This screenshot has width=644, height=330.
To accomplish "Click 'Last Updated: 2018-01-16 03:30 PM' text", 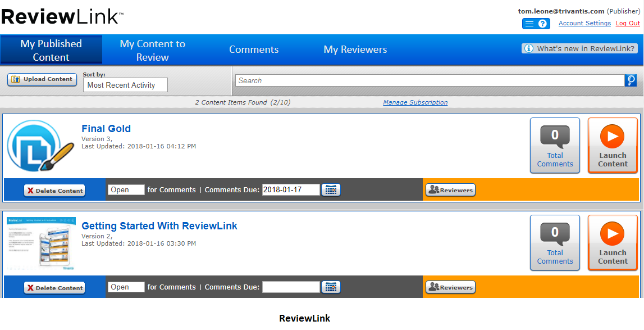I will pos(139,243).
